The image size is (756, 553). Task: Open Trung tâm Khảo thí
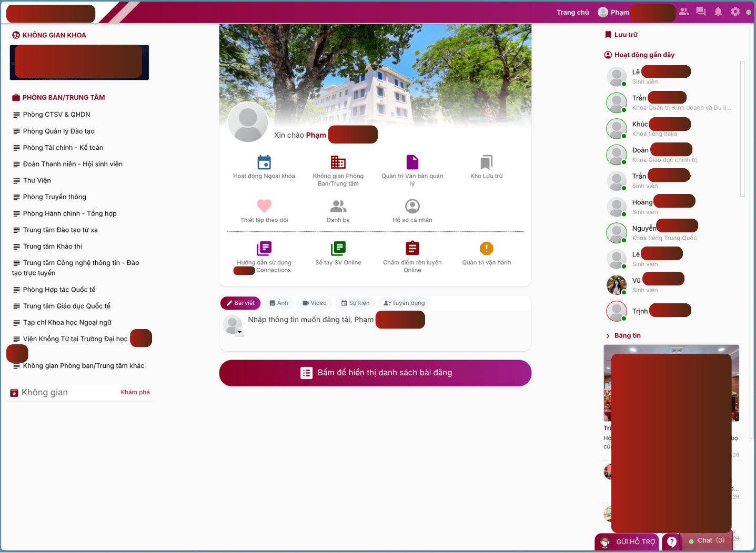[53, 247]
